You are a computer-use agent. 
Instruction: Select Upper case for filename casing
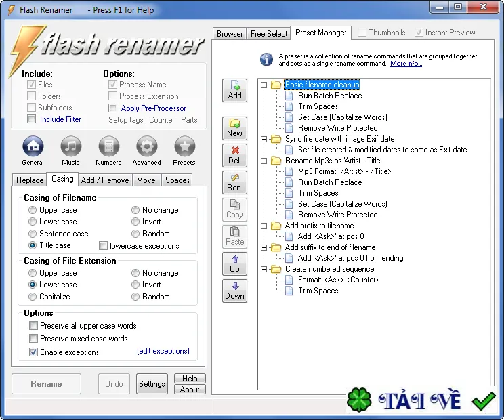tap(32, 210)
